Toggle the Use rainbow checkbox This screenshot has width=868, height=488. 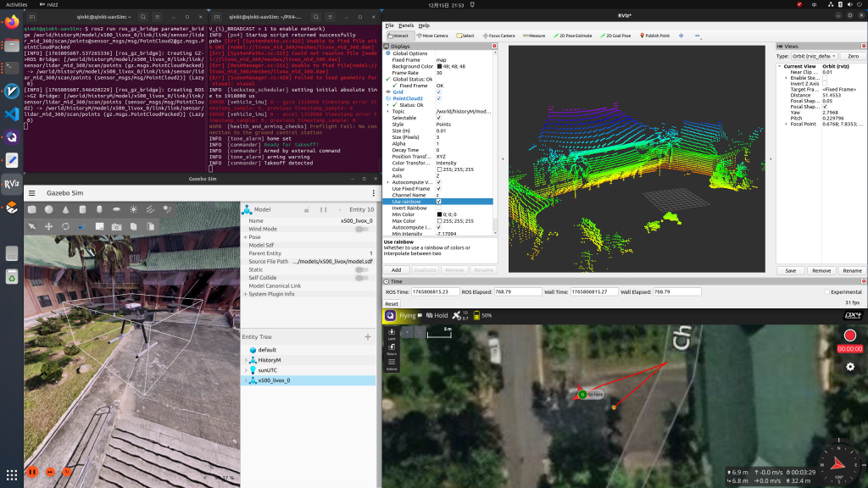click(438, 202)
